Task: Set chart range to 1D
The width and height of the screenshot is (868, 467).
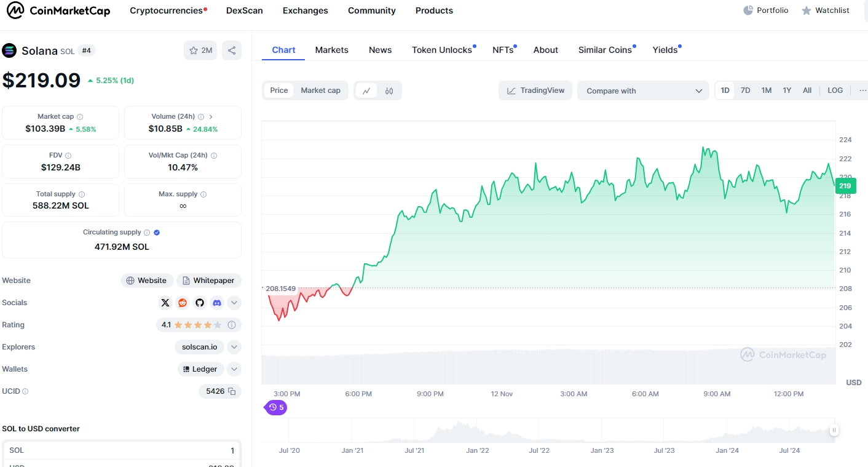Action: [725, 90]
